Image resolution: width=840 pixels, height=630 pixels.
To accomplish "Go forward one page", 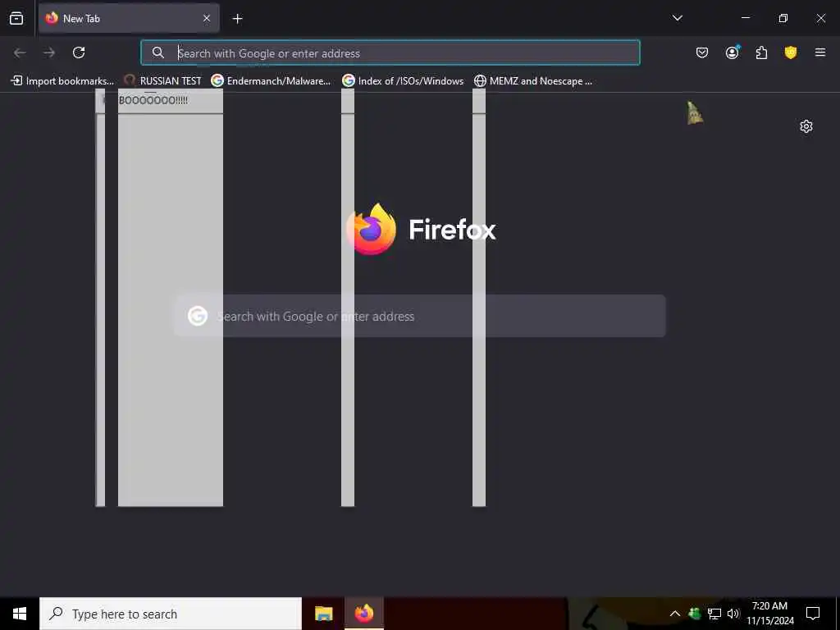I will [x=49, y=52].
